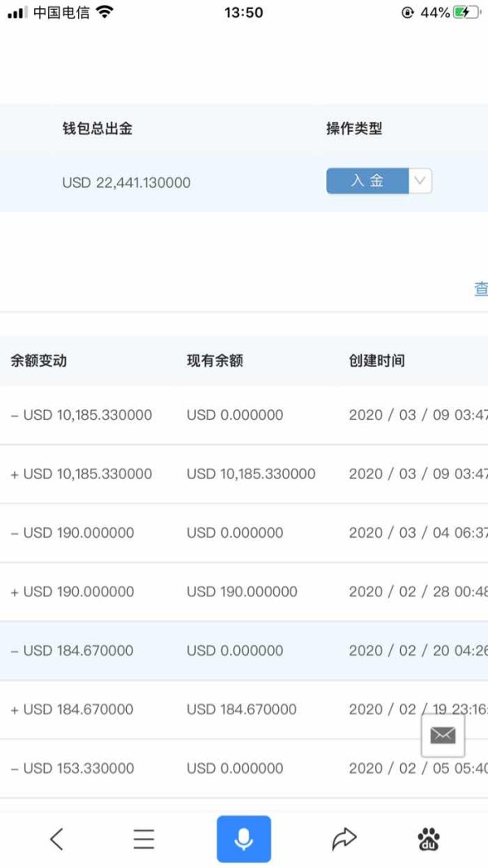
Task: Activate the blue microphone voice search
Action: 244,840
